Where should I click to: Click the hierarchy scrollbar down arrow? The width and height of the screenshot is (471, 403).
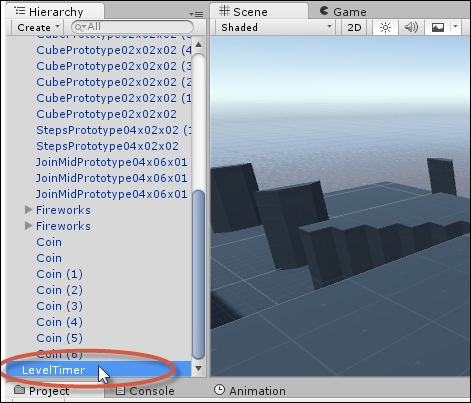199,368
